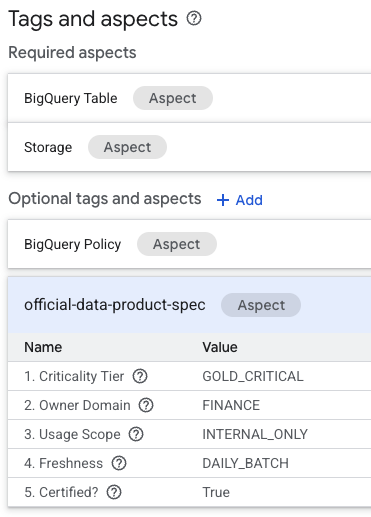This screenshot has width=371, height=517.
Task: Click the '3. Usage Scope' label
Action: coord(72,434)
